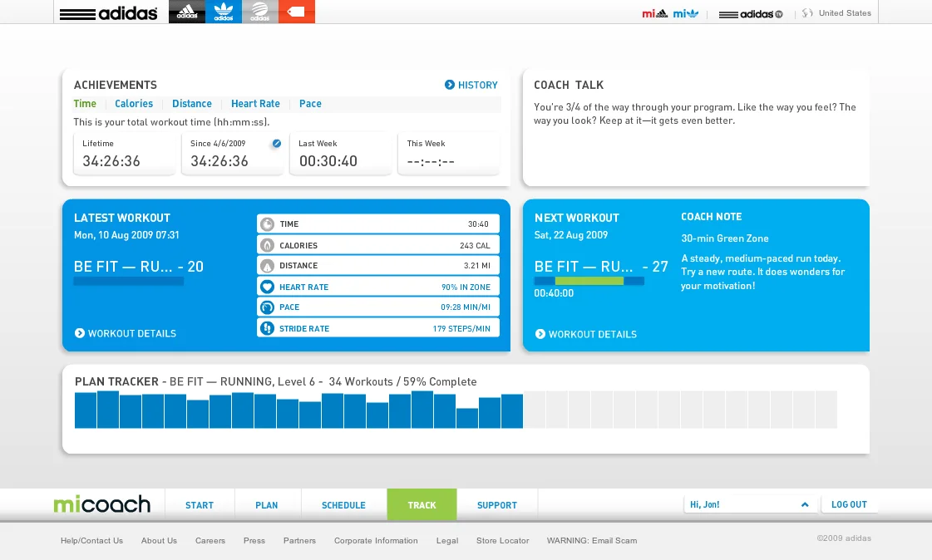
Task: Go to the Plan navigation tab
Action: (x=266, y=505)
